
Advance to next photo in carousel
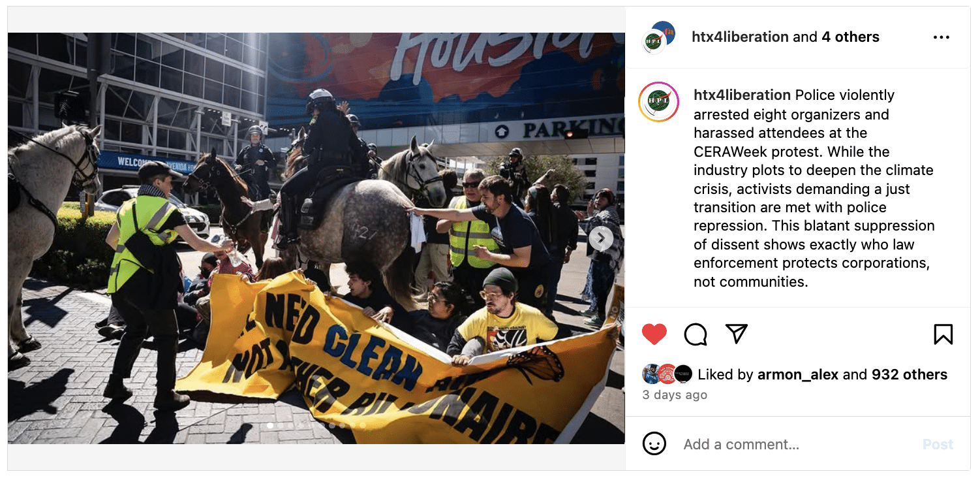click(601, 238)
